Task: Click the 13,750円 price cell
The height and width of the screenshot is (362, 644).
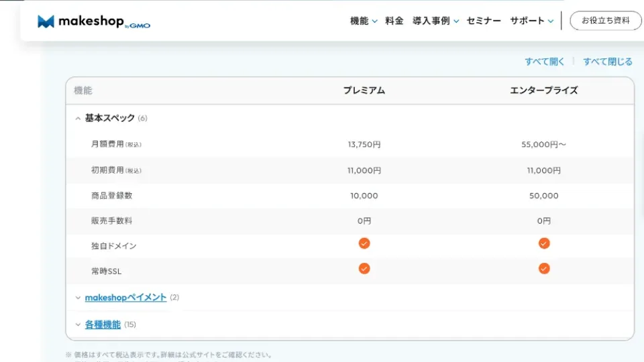Action: tap(364, 145)
